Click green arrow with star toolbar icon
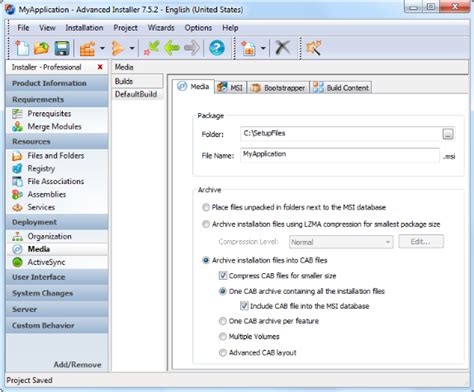The width and height of the screenshot is (474, 392). 152,48
